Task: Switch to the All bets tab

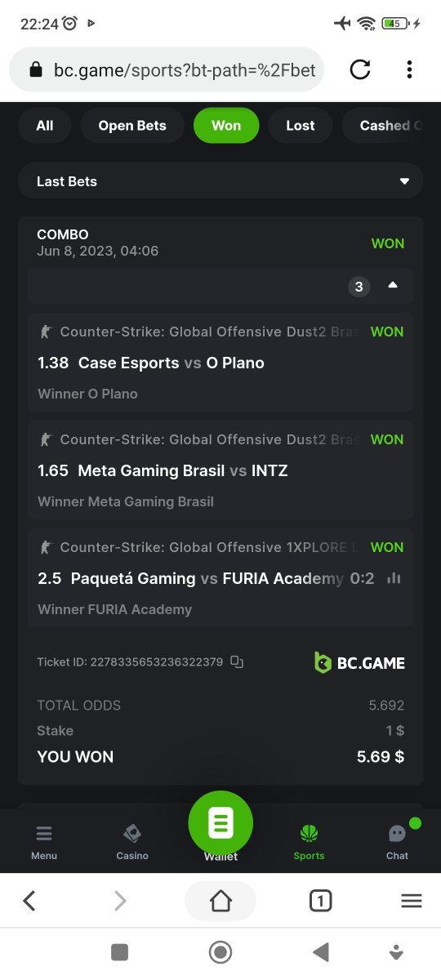Action: (45, 126)
